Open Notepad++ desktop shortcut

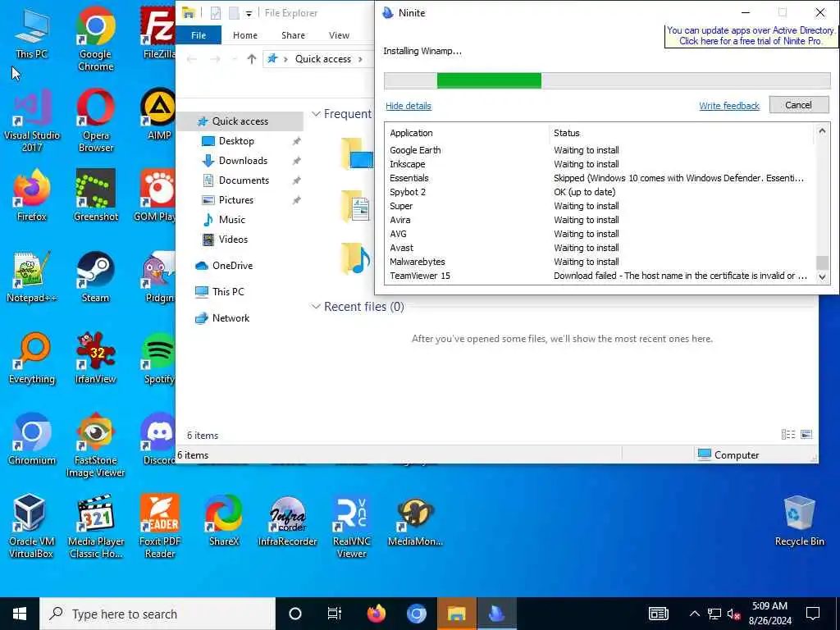point(32,277)
